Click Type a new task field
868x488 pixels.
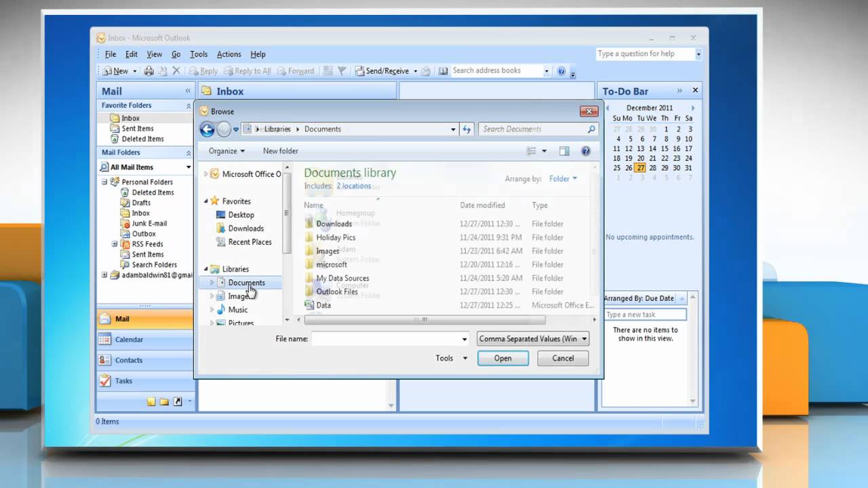(x=645, y=314)
